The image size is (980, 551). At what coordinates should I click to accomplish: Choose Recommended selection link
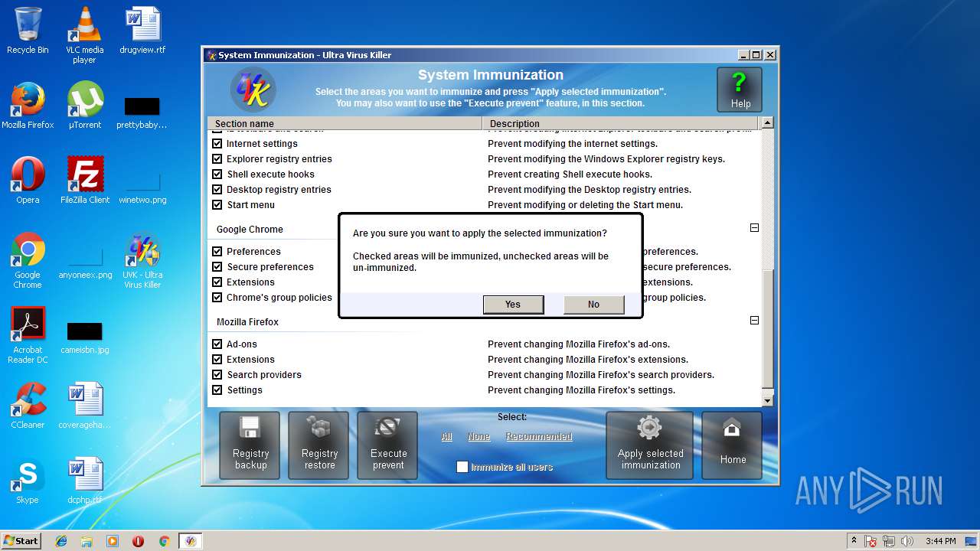click(539, 436)
